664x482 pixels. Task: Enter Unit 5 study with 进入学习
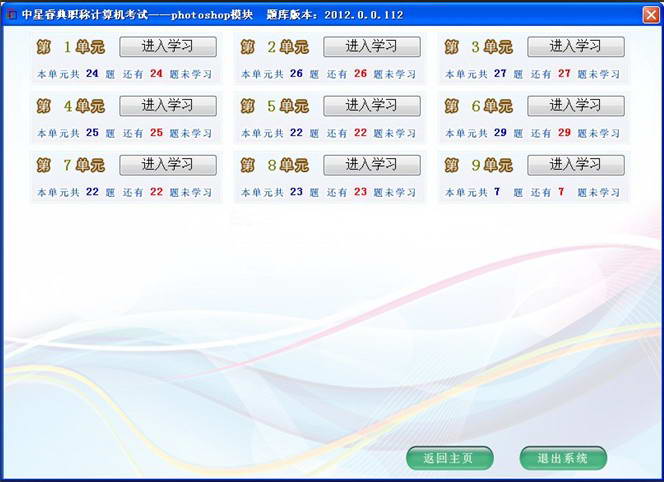[x=371, y=106]
